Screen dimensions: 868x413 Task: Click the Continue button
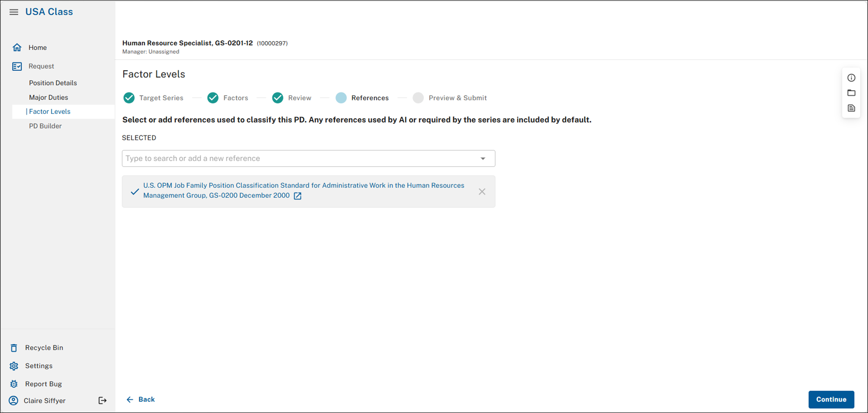click(831, 399)
